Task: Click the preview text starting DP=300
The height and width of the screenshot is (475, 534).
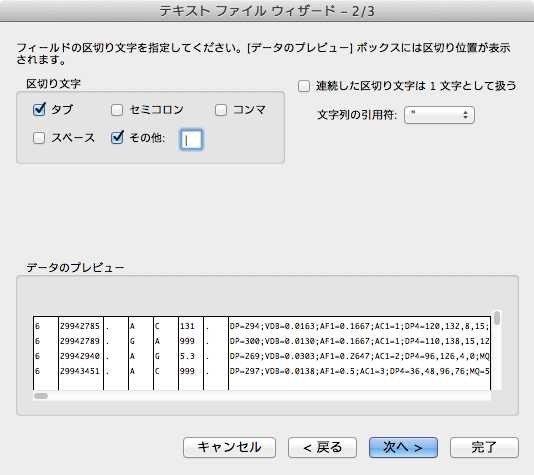Action: [359, 341]
